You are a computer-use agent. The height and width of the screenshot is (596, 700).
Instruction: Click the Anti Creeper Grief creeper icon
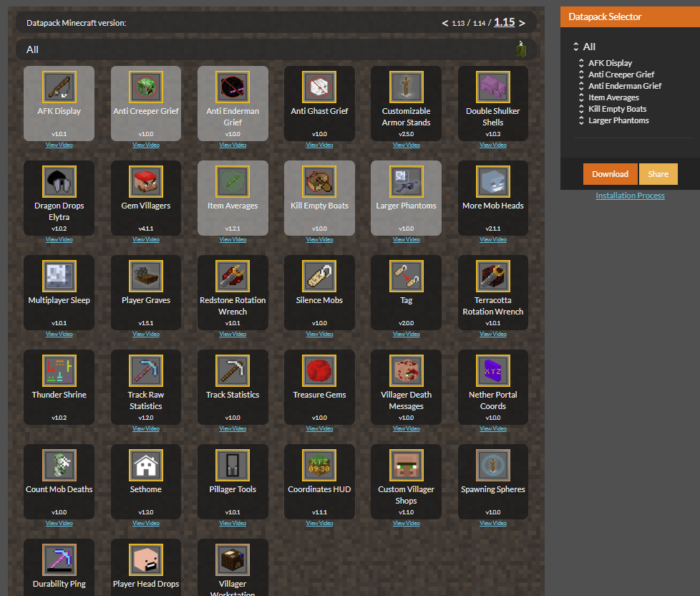(146, 87)
